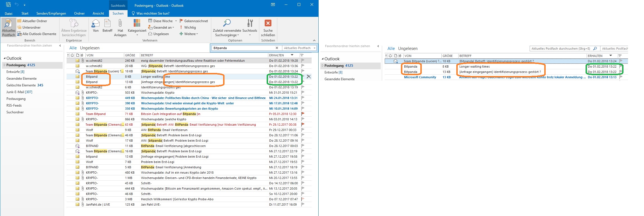Click send/receive icon in title bar

coord(8,5)
